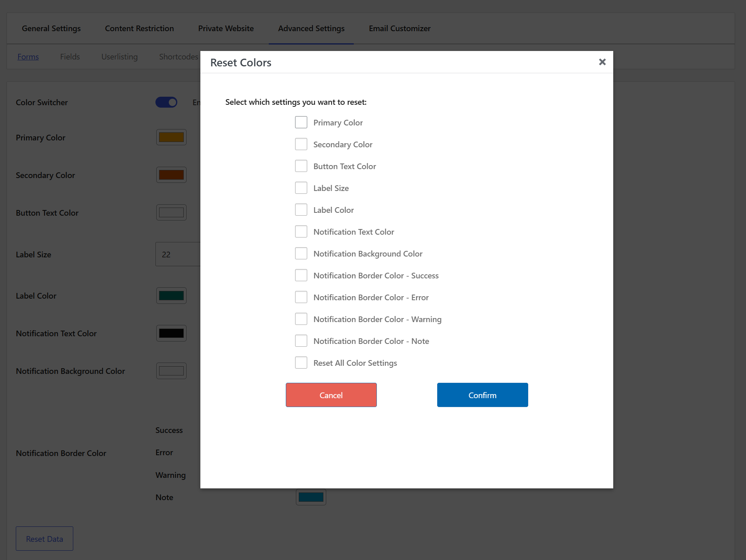
Task: Click the Reset Colors dialog title
Action: click(241, 63)
